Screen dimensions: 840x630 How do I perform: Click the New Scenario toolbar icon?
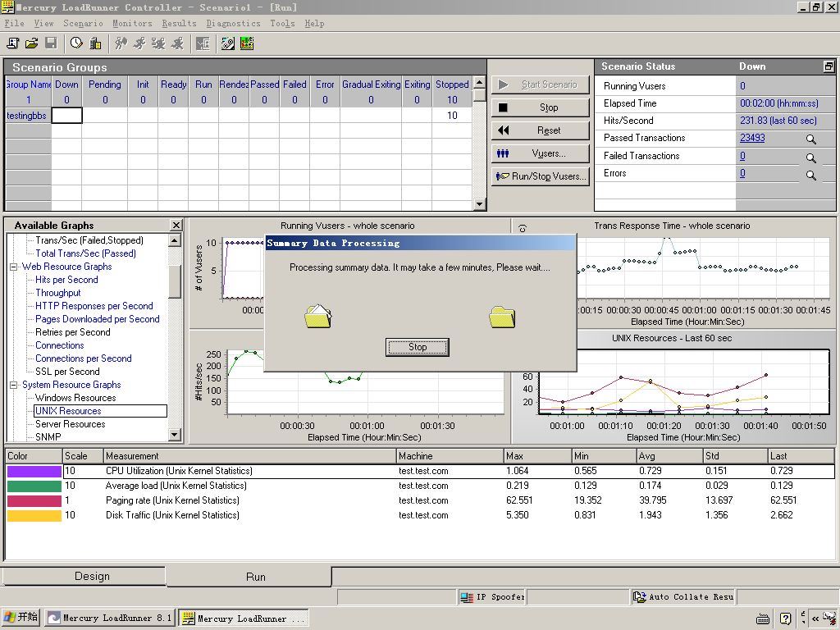[12, 43]
